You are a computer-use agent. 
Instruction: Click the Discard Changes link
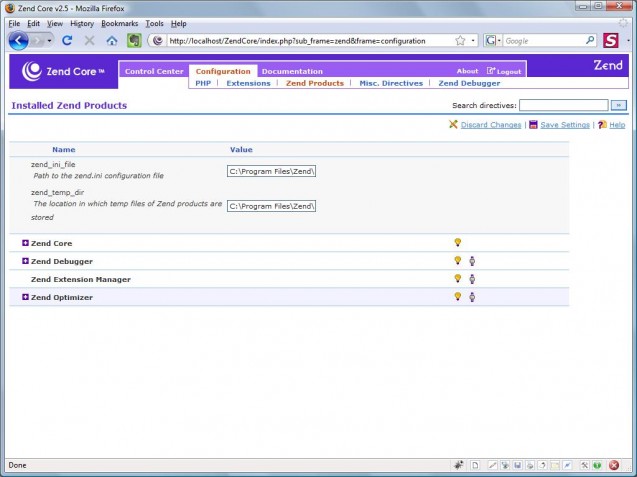[x=491, y=125]
